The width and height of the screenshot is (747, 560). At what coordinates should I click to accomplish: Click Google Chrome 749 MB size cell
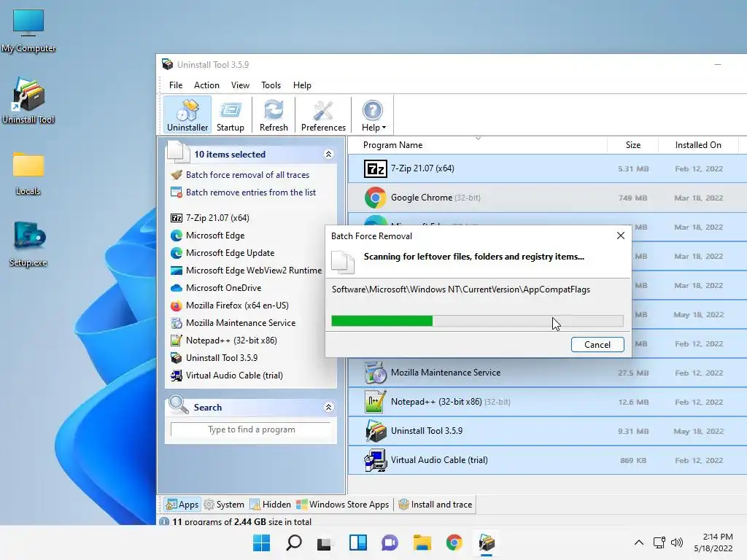tap(632, 198)
